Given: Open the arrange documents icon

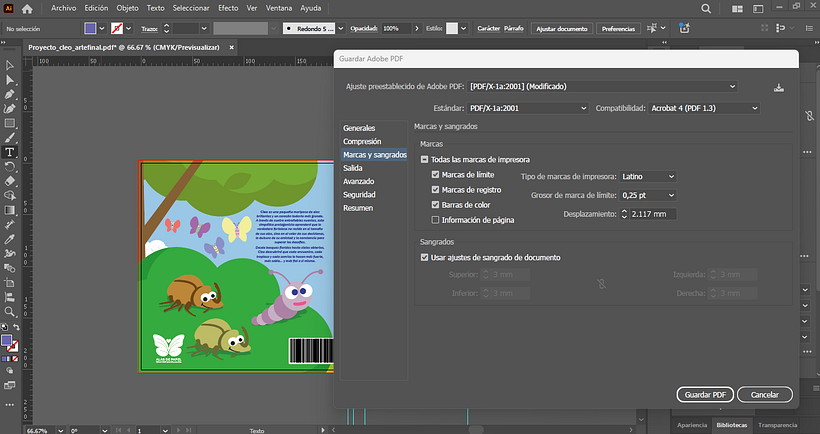Looking at the screenshot, I should coord(737,8).
